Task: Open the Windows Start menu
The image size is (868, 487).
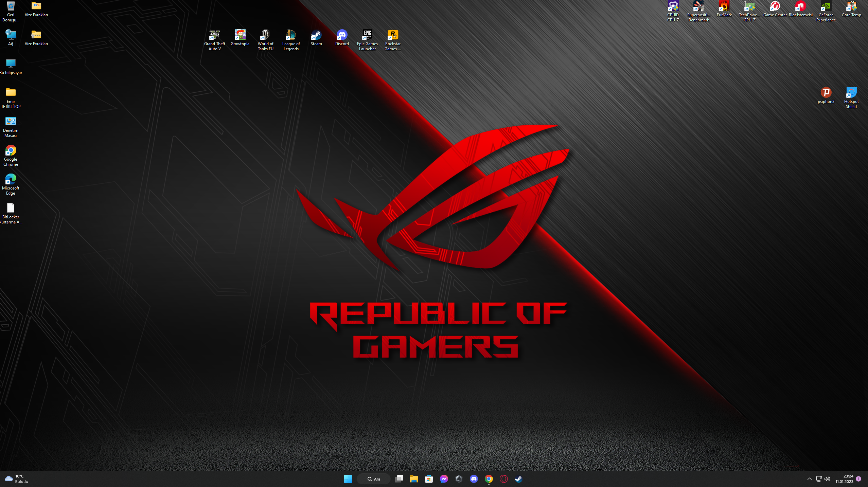Action: coord(348,479)
